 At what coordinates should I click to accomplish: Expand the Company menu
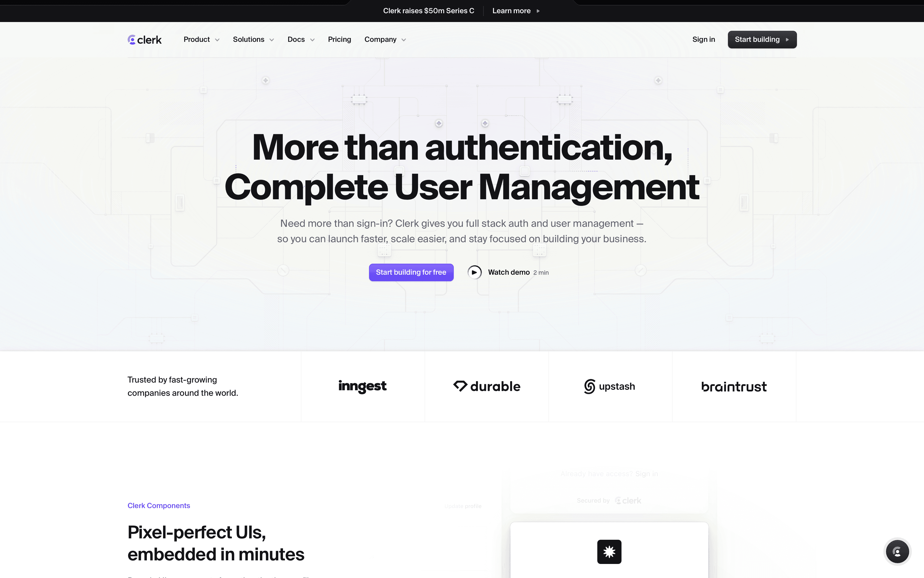pos(385,39)
